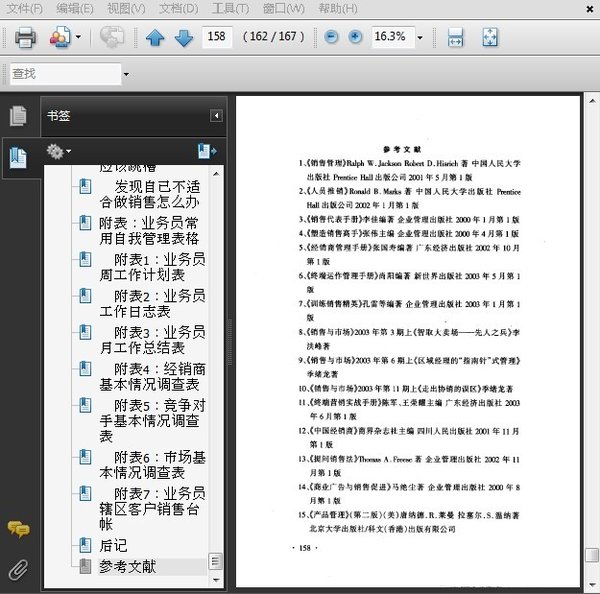Open the zoom level dropdown arrow

420,38
